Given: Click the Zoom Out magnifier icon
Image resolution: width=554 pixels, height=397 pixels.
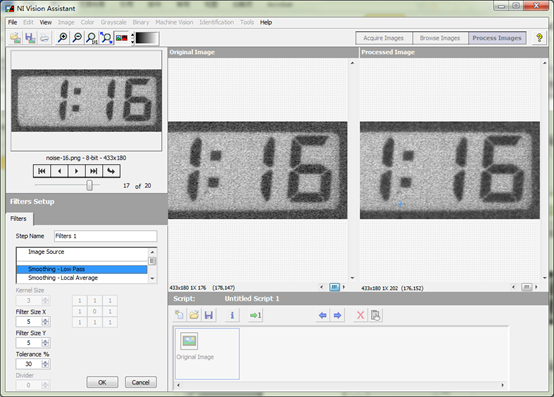Looking at the screenshot, I should click(77, 38).
